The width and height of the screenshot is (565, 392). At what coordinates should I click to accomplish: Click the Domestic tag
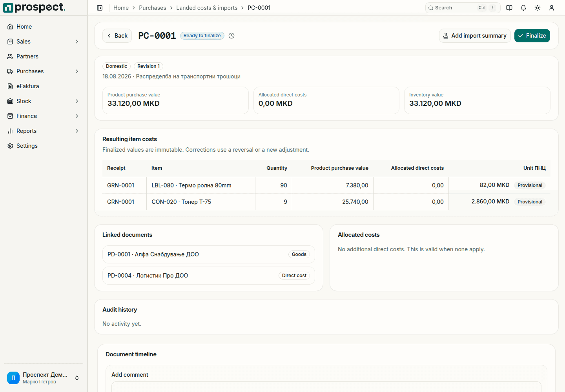click(x=117, y=66)
